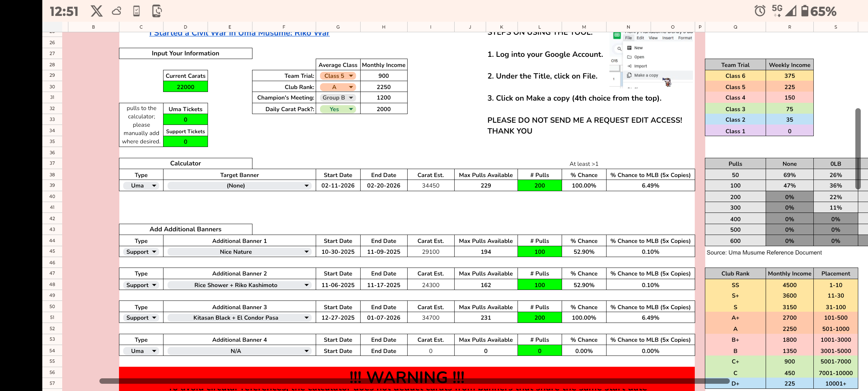Change Type dropdown for Additional Banner 4

(141, 351)
